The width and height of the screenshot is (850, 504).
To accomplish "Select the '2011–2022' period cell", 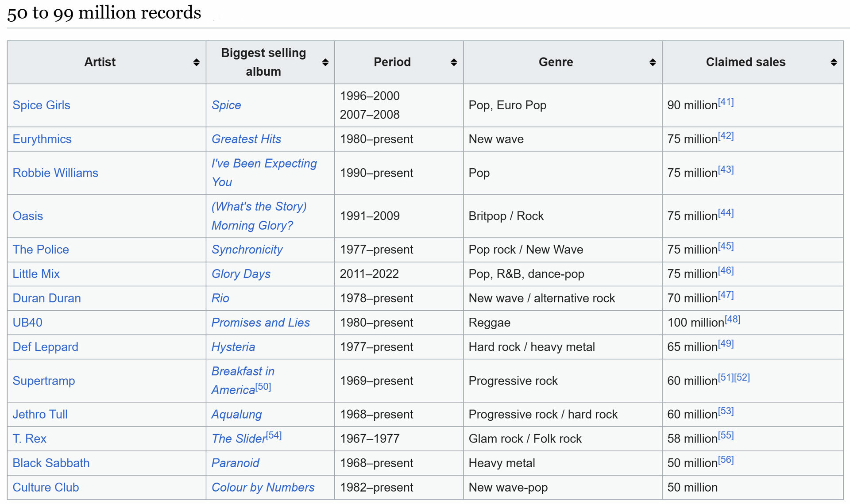I will [399, 274].
